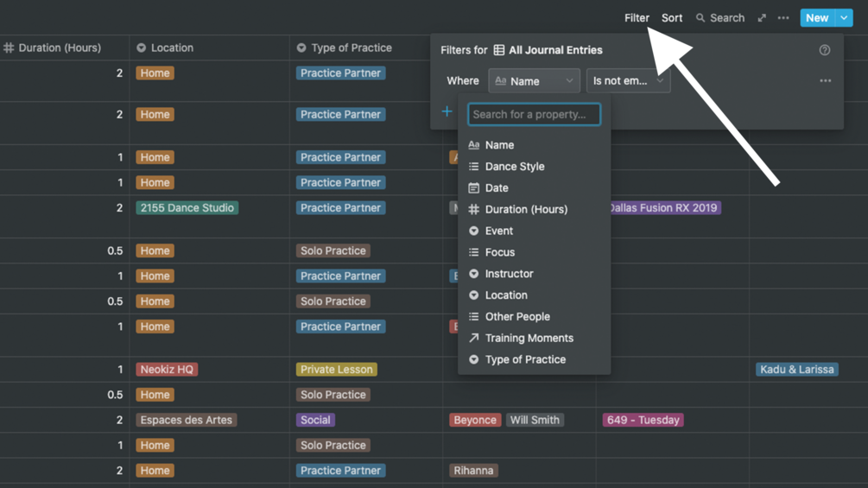Click the Sort button
The image size is (868, 488).
(x=672, y=18)
